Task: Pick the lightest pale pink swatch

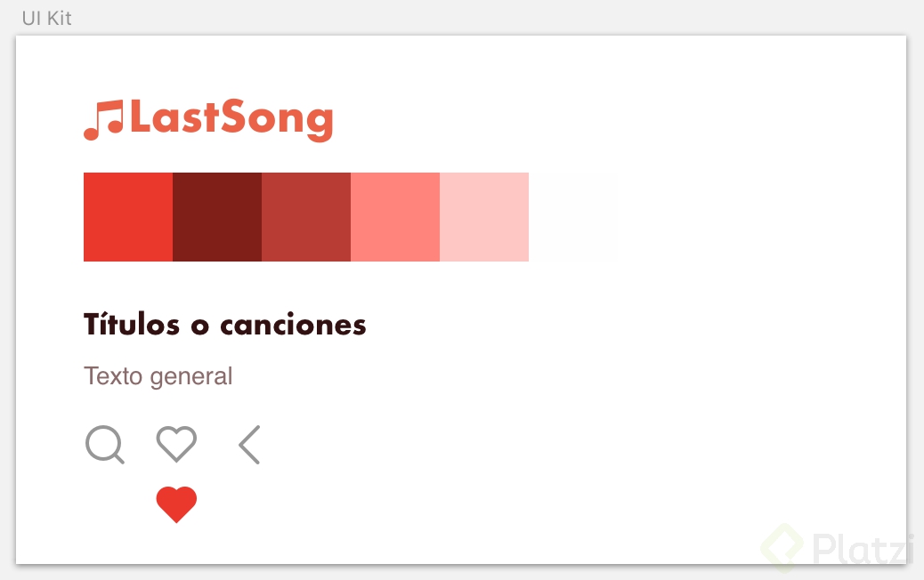Action: point(484,217)
